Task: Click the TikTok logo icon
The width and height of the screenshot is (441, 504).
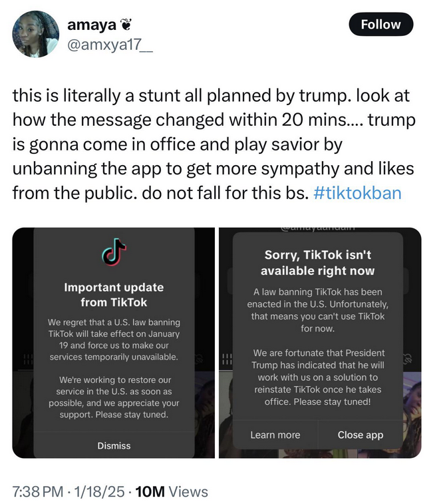Action: pos(114,252)
